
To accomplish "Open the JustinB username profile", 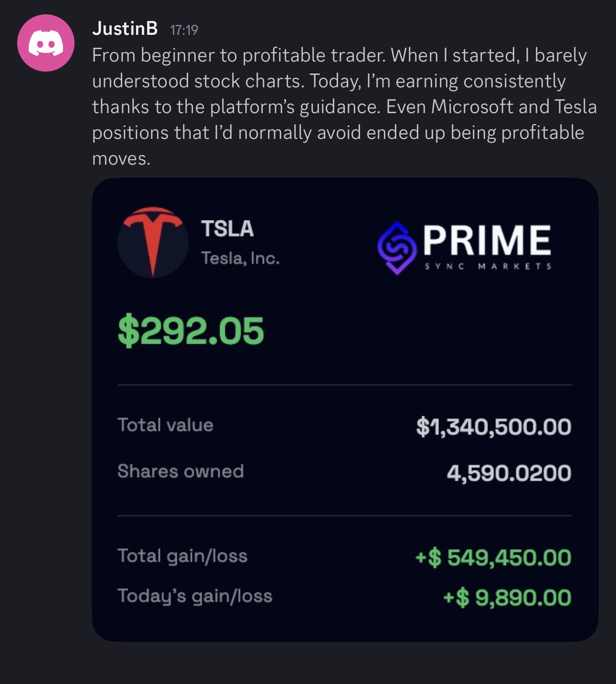I will [x=125, y=29].
